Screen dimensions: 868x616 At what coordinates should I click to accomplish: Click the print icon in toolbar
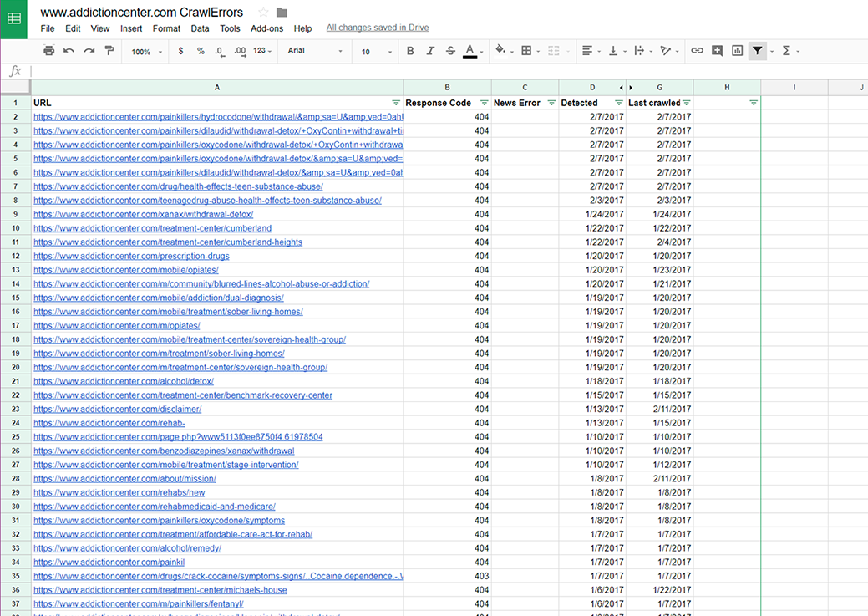coord(48,51)
